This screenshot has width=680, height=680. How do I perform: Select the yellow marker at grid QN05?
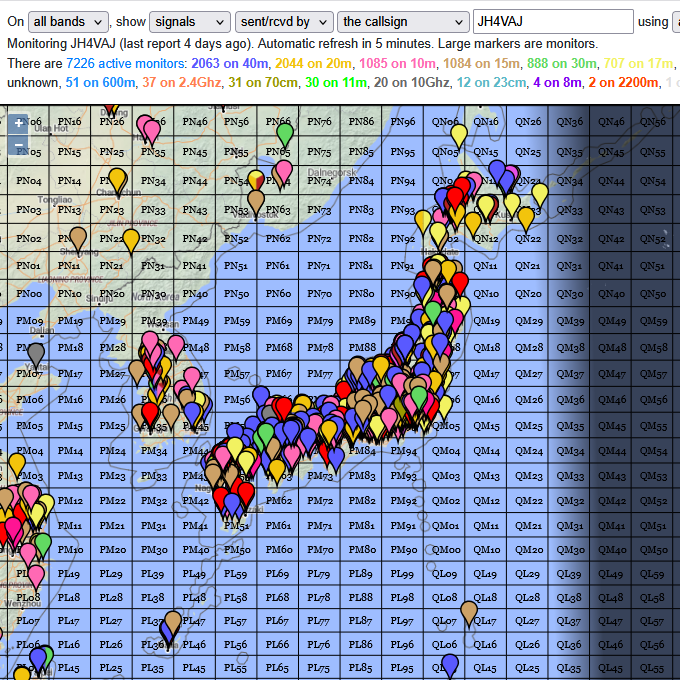(458, 134)
